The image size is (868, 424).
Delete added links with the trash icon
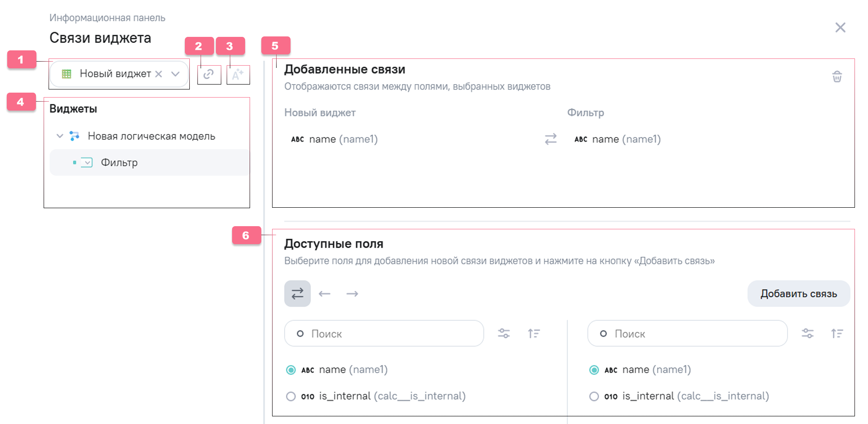(837, 76)
